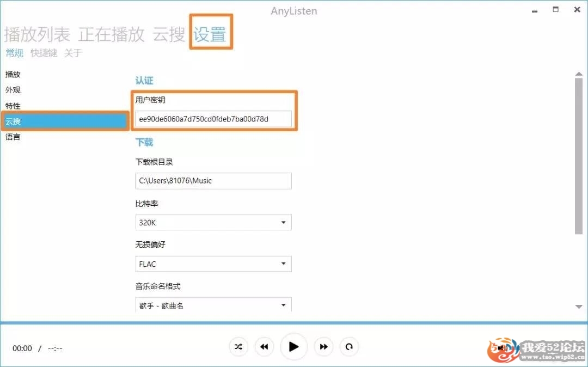Click the vertical scrollbar thumb
Image resolution: width=588 pixels, height=367 pixels.
[579, 156]
